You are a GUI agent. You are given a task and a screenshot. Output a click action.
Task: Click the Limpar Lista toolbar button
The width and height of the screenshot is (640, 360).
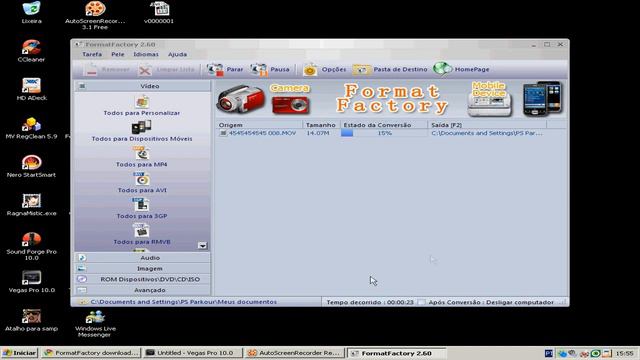pos(166,70)
